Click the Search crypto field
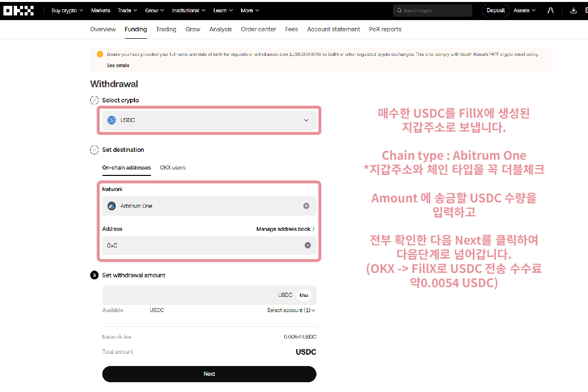The width and height of the screenshot is (588, 392). [433, 10]
